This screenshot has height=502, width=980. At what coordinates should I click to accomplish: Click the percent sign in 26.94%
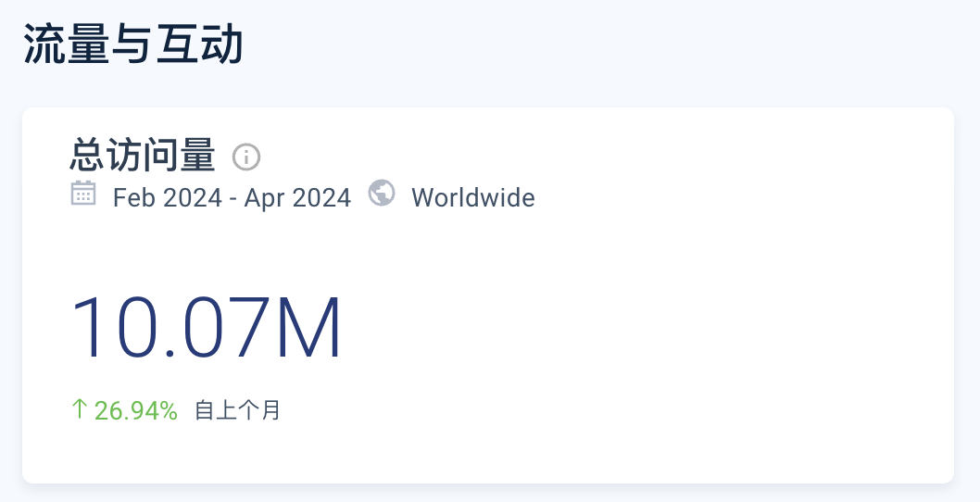168,411
